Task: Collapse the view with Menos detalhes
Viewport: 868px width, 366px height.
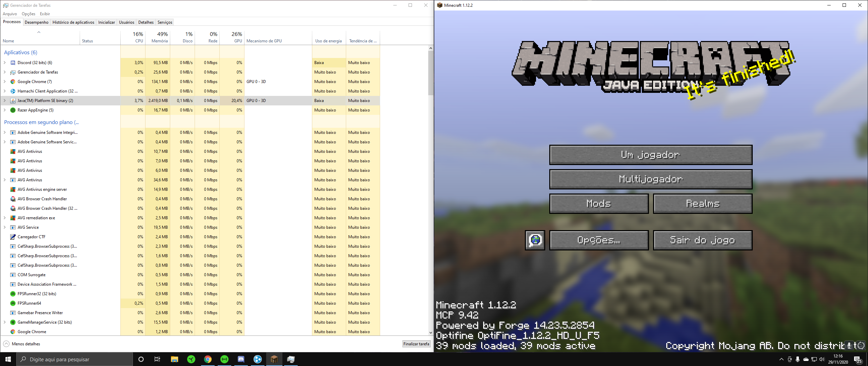Action: click(22, 344)
